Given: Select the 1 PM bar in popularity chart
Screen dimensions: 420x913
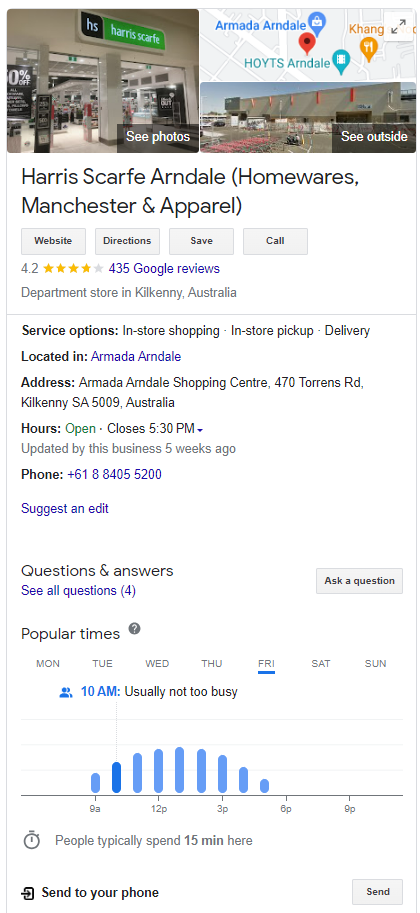Looking at the screenshot, I should click(x=179, y=770).
